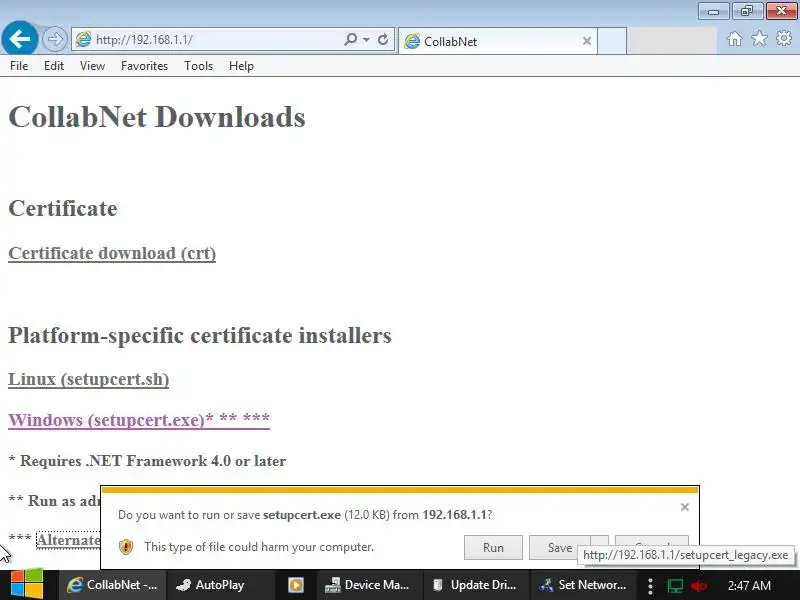Open the Tools gear icon

coord(784,38)
